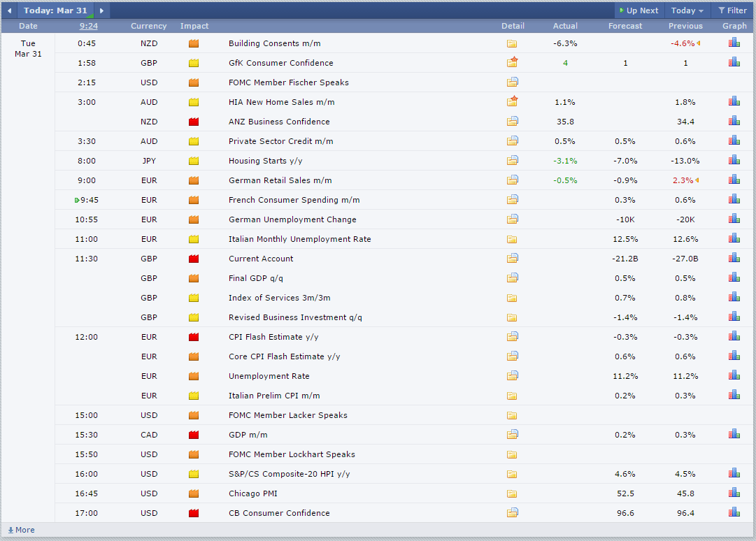Open Core CPI Flash Estimate y/y event
Viewport: 756px width, 541px height.
(285, 356)
